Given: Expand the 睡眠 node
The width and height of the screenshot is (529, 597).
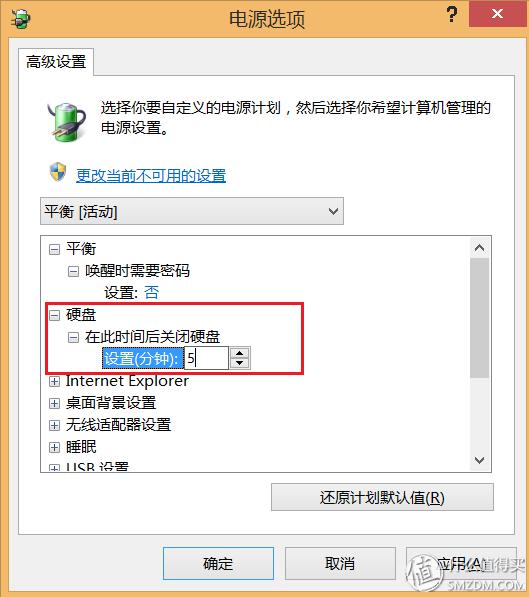Looking at the screenshot, I should [x=54, y=447].
